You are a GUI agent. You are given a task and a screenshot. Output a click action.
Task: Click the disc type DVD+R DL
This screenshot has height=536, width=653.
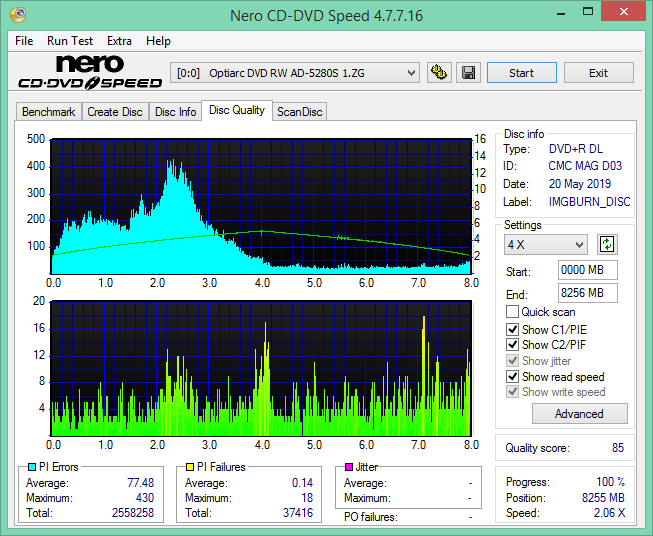pos(576,149)
